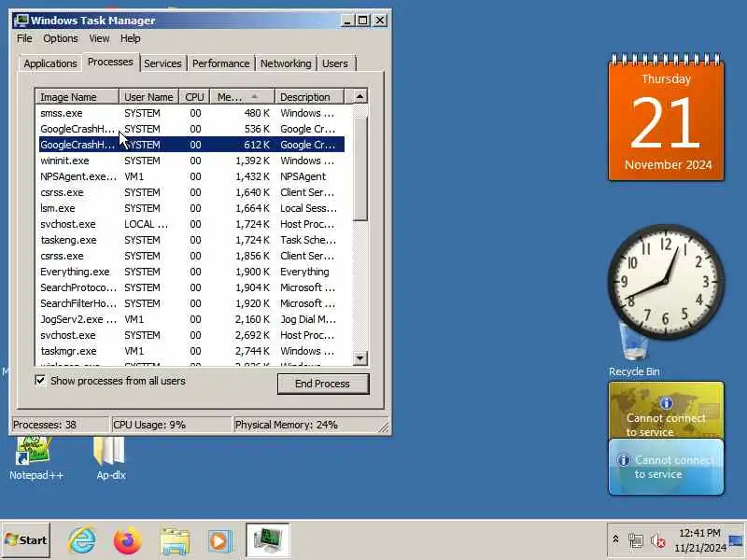Open Windows Media Player taskbar icon
The image size is (747, 560).
coord(219,541)
